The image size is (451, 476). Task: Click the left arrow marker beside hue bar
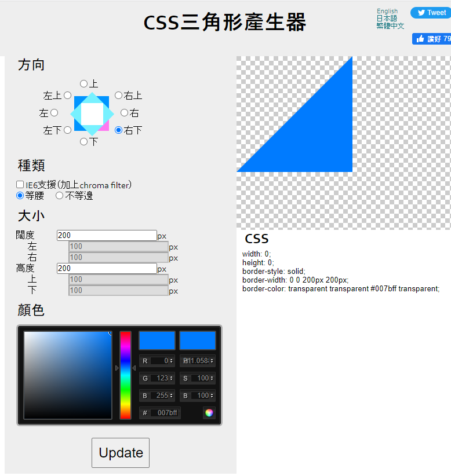117,368
